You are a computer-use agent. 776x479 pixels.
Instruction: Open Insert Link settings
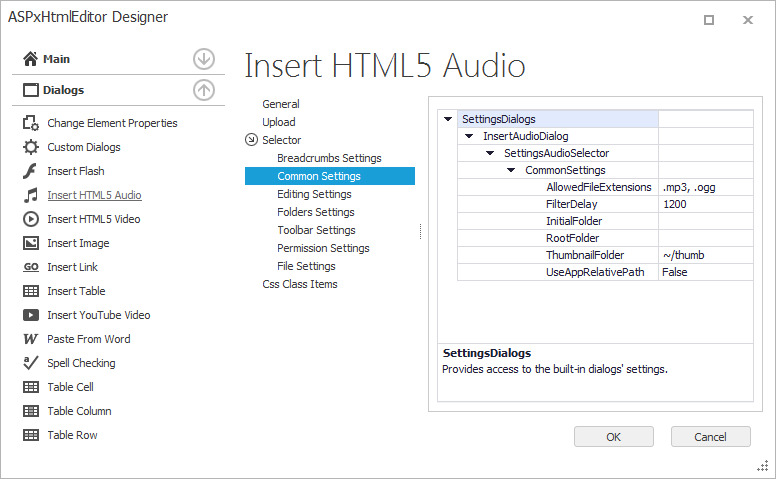pyautogui.click(x=72, y=267)
